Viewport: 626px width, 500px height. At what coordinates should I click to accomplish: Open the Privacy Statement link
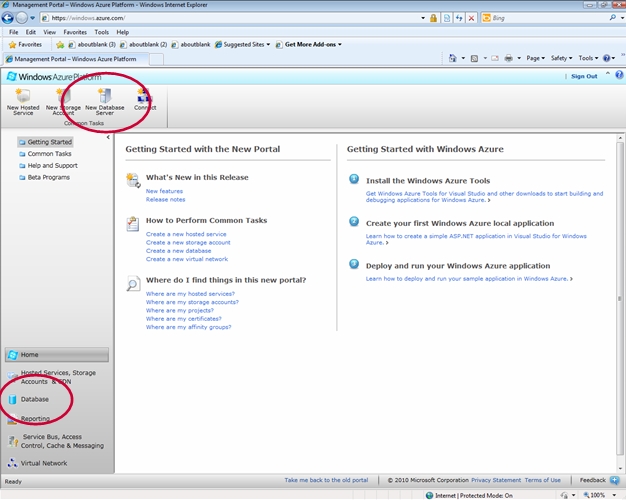pyautogui.click(x=496, y=480)
